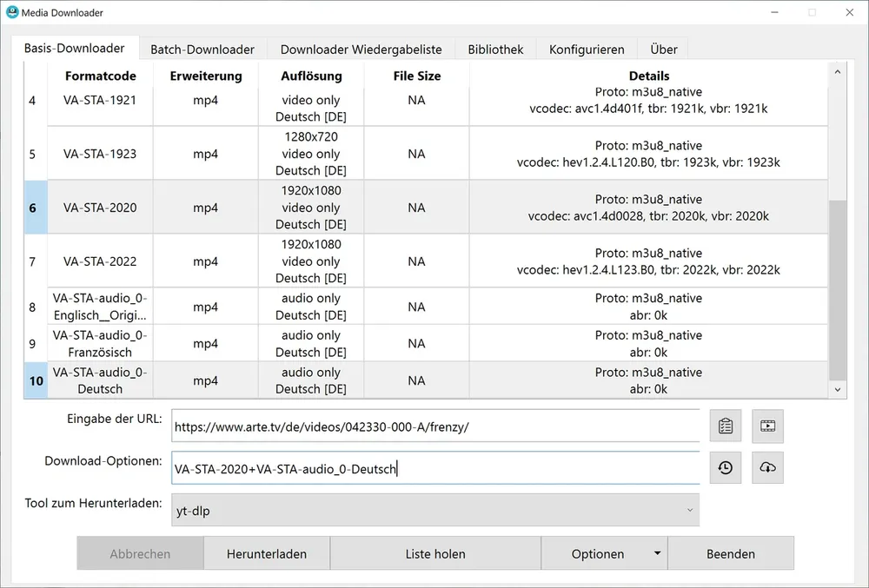
Task: Open the Batch-Downloader tab
Action: 202,50
